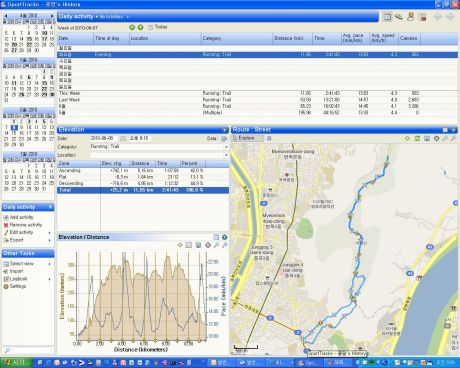This screenshot has width=460, height=368.
Task: Select the Descending zone row
Action: pos(143,183)
